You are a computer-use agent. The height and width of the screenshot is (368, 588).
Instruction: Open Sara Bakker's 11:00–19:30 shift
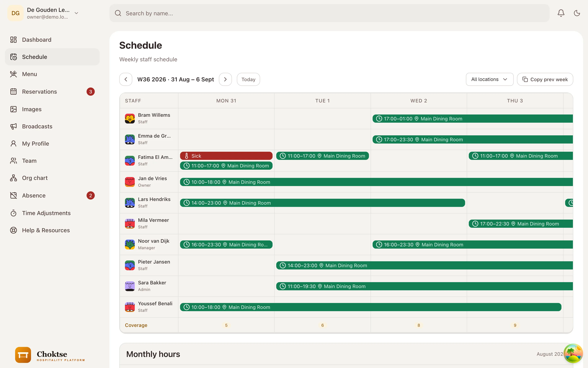(424, 286)
